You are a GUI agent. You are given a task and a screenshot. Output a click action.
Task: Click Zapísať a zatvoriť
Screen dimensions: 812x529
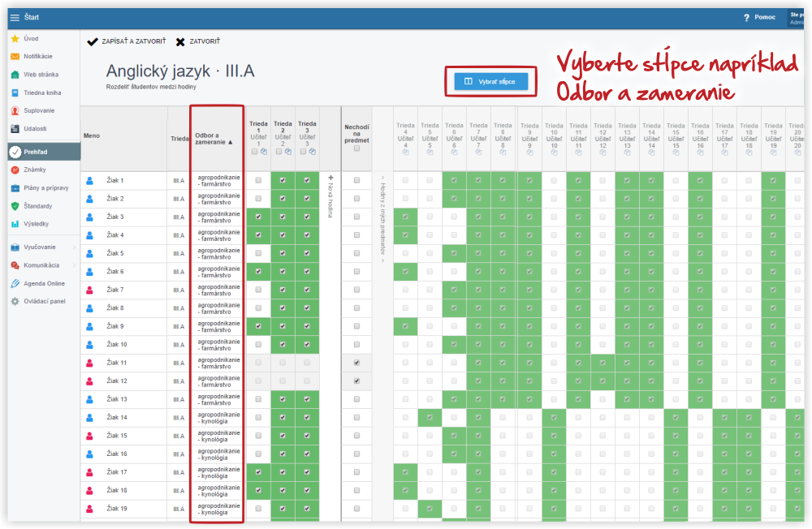click(x=127, y=41)
